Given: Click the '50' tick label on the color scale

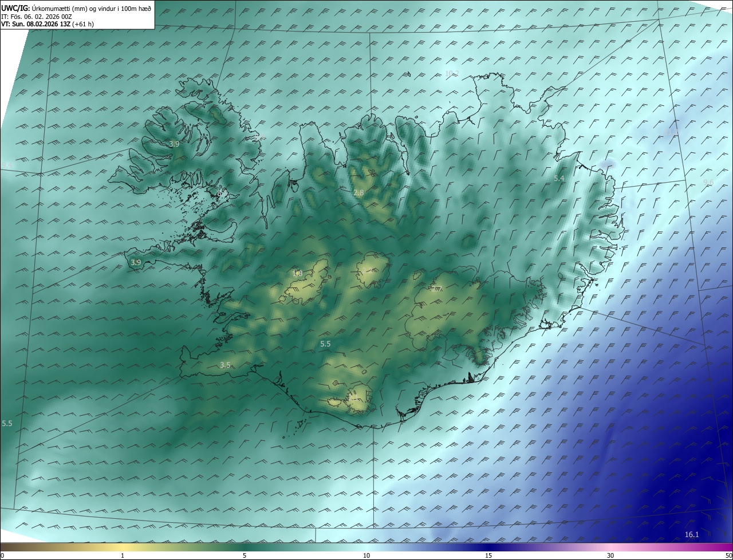Looking at the screenshot, I should [728, 555].
